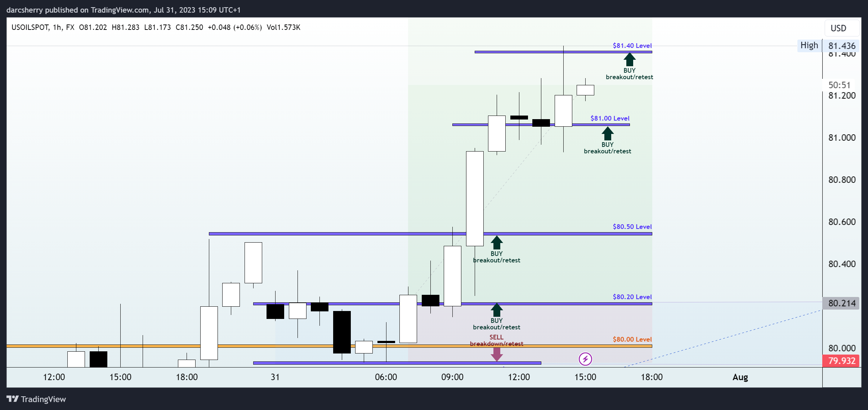
Task: Click the orange $80.00 horizontal line
Action: coord(329,346)
